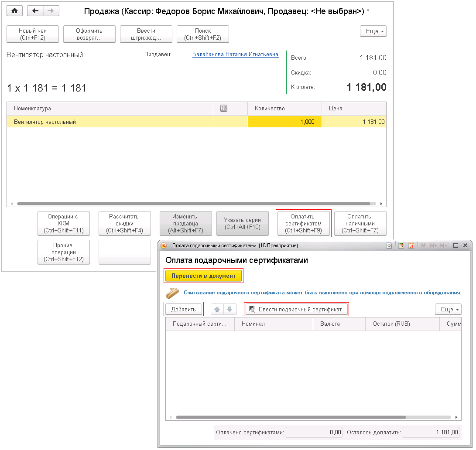
Task: Click the M+ memory button in title bar
Action: click(433, 246)
